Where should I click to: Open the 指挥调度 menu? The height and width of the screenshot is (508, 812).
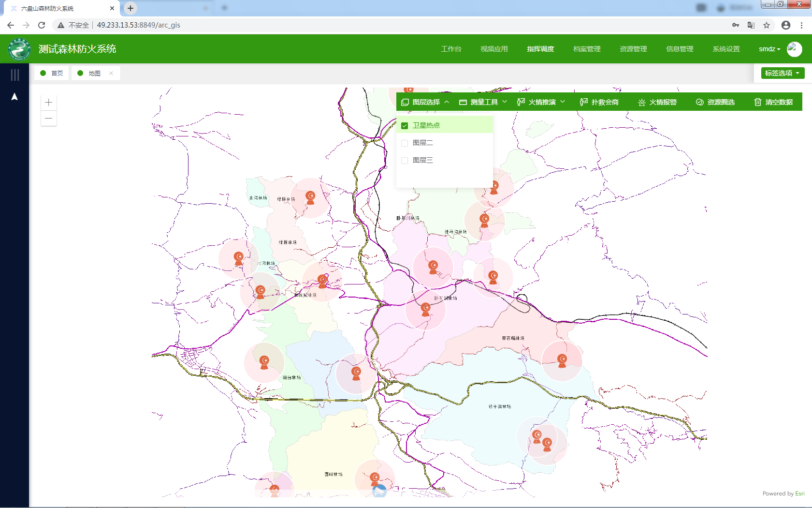(x=540, y=49)
